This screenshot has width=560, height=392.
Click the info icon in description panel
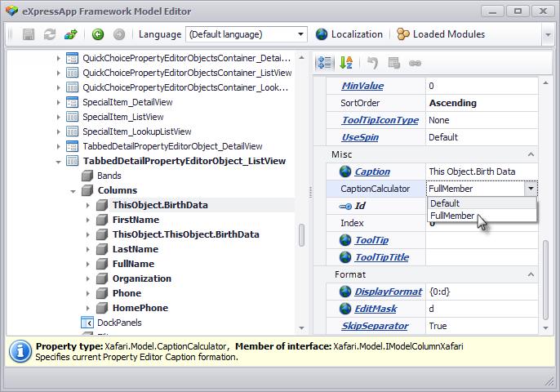click(20, 351)
